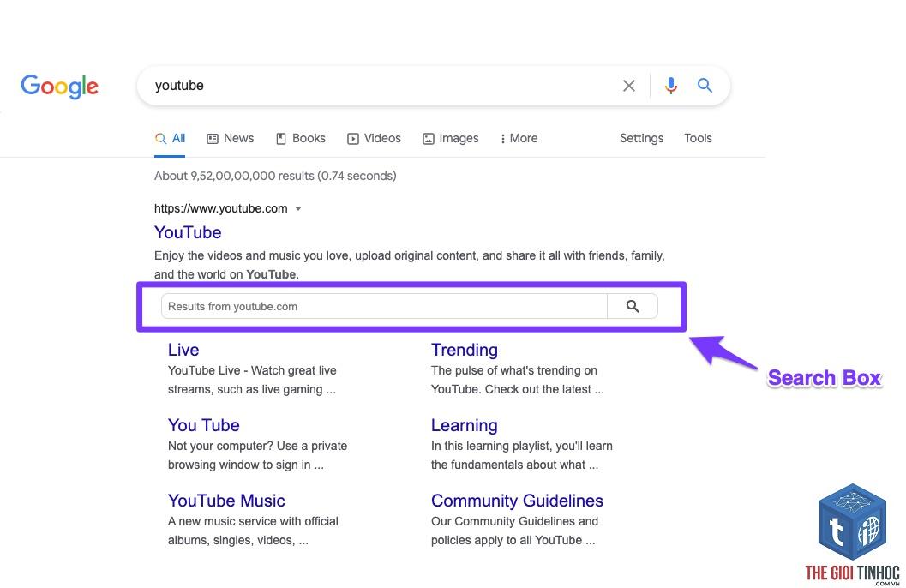Open the YouTube result title link
The image size is (906, 588).
click(188, 232)
